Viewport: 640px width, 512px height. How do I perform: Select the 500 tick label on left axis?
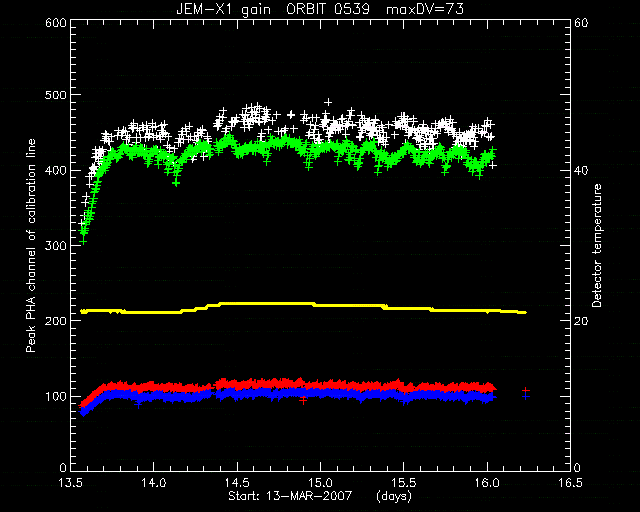pyautogui.click(x=56, y=95)
